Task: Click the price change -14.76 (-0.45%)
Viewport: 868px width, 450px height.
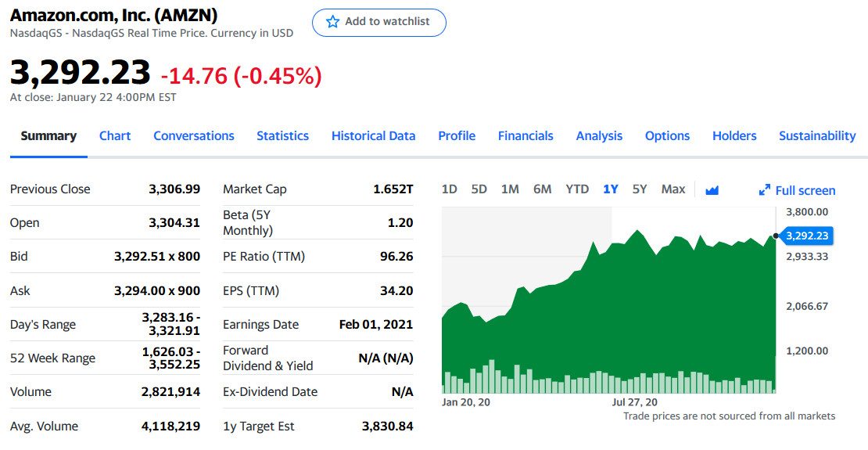Action: click(242, 75)
